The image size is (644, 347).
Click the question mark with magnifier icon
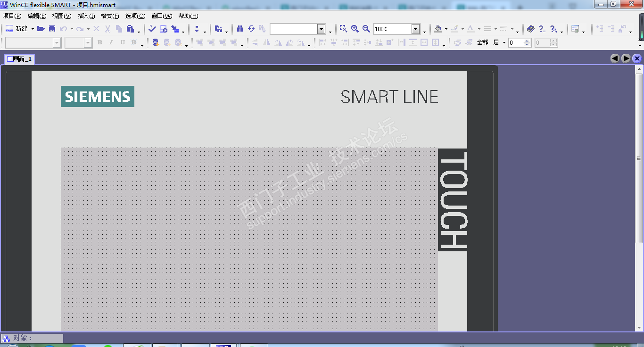(553, 29)
